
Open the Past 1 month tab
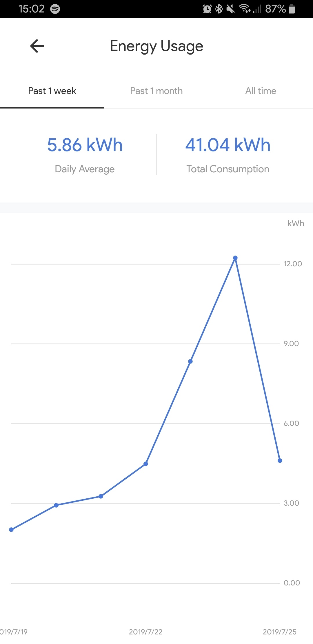pyautogui.click(x=156, y=91)
